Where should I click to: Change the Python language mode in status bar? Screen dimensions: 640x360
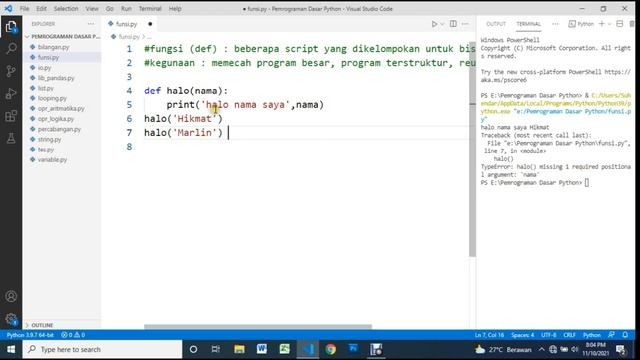(591, 335)
